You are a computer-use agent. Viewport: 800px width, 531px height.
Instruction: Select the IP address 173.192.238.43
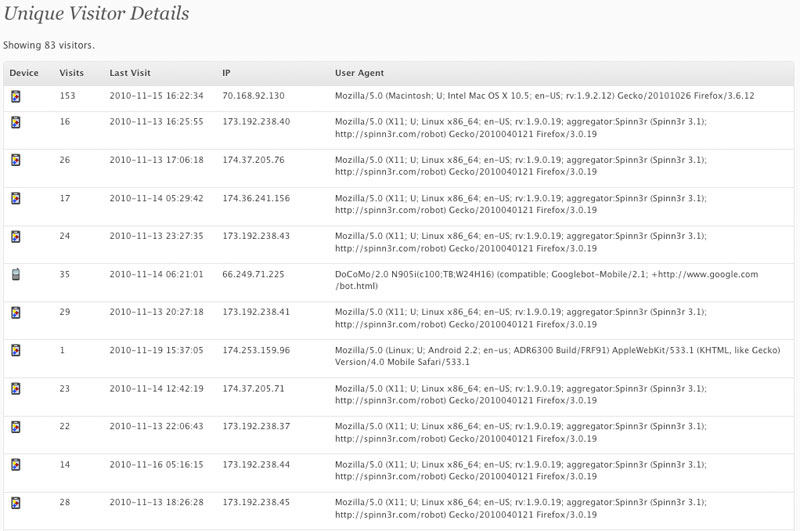tap(256, 236)
